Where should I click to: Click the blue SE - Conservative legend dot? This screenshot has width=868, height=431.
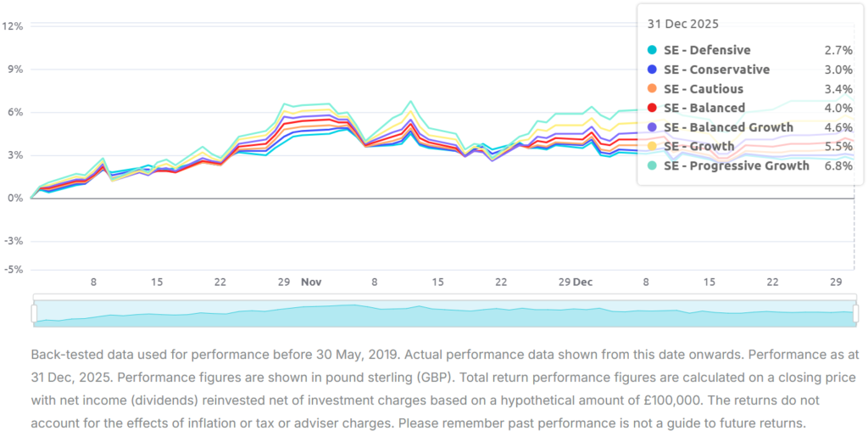(x=652, y=70)
